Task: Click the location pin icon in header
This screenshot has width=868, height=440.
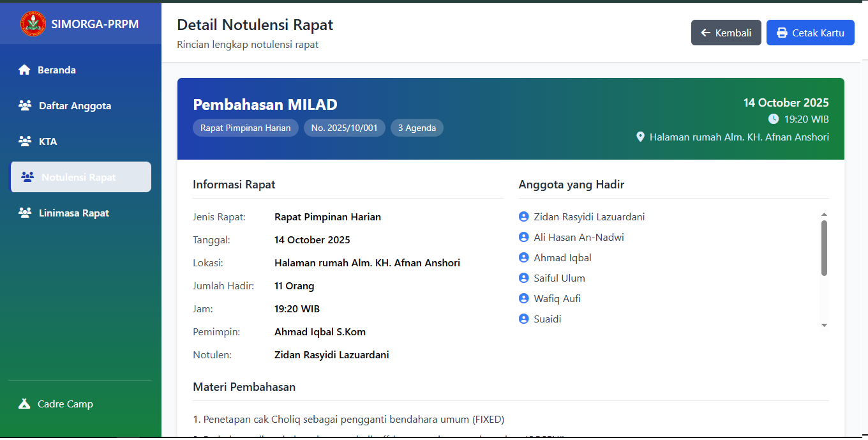Action: (x=640, y=137)
